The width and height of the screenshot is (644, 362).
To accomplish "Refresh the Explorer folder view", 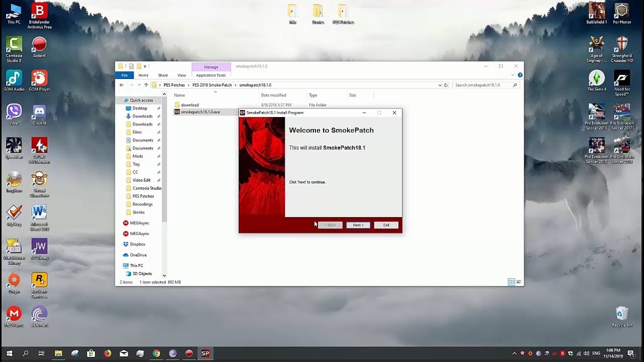I will click(446, 85).
